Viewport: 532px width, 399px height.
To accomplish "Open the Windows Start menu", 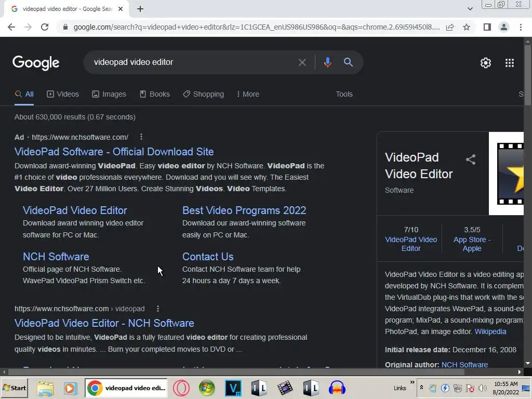I will [x=14, y=388].
